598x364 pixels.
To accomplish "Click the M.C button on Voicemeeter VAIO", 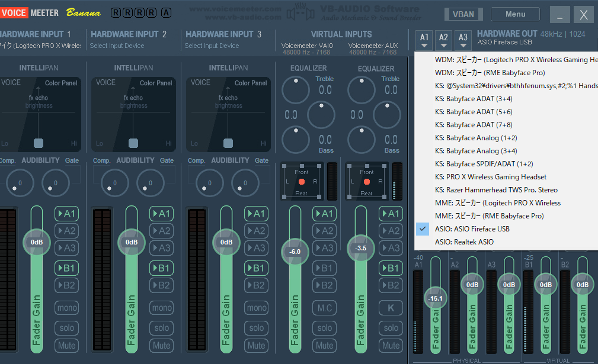I will [x=325, y=308].
